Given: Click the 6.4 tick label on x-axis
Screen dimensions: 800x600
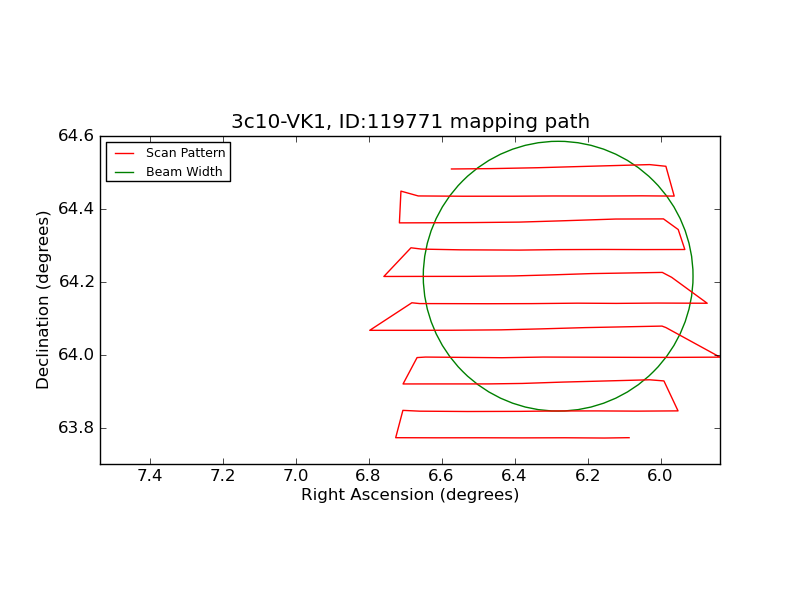Looking at the screenshot, I should pos(514,476).
